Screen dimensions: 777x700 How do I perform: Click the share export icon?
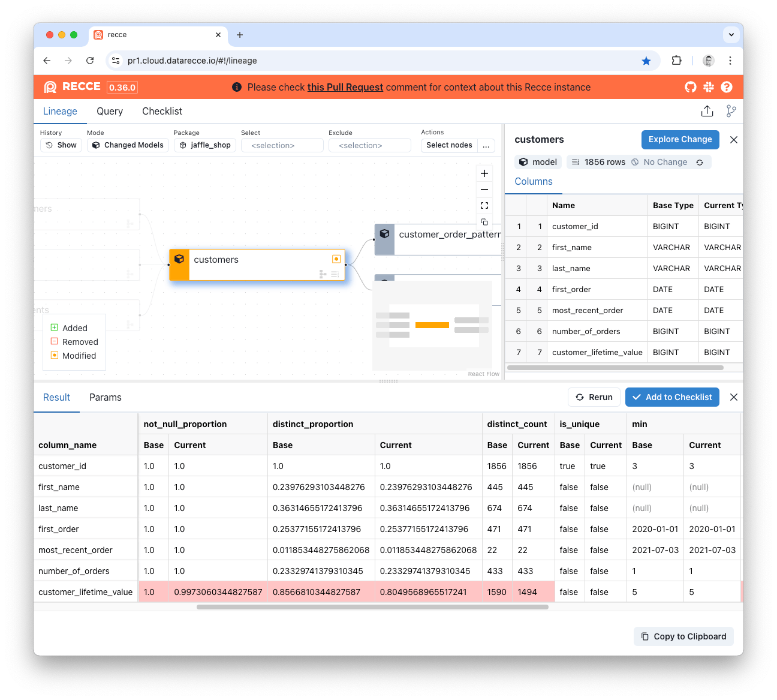tap(707, 111)
